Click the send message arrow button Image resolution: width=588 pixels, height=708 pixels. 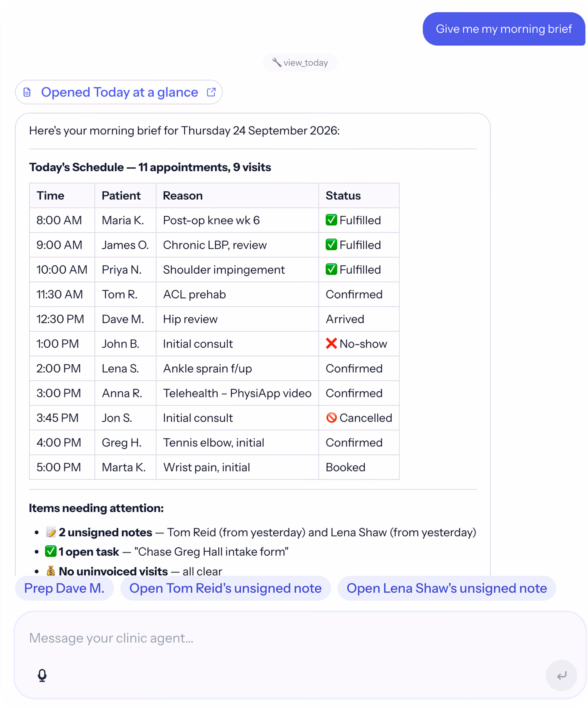(x=561, y=675)
